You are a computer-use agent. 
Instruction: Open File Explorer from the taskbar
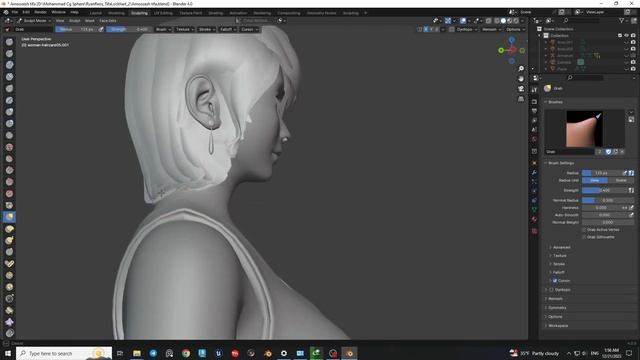coord(137,353)
